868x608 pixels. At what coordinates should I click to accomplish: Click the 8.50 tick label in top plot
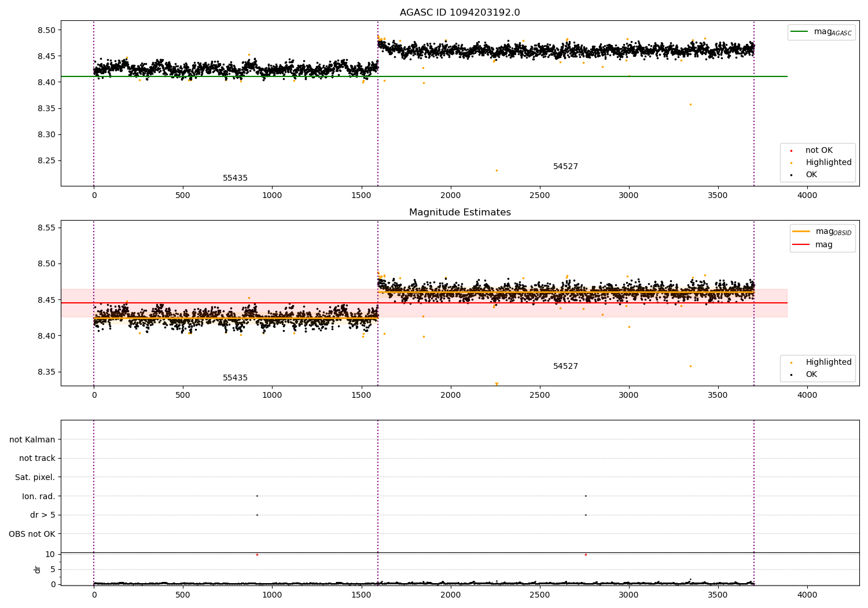(46, 30)
